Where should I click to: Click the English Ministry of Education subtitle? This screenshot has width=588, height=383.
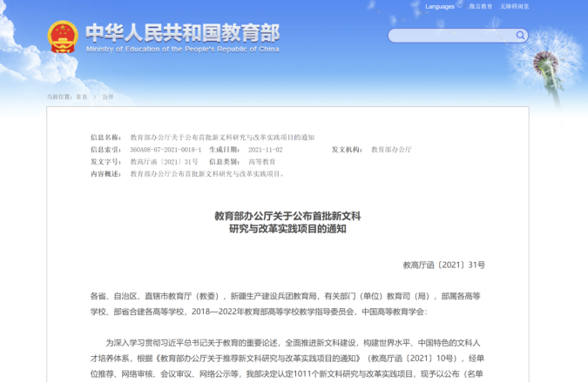(x=182, y=49)
